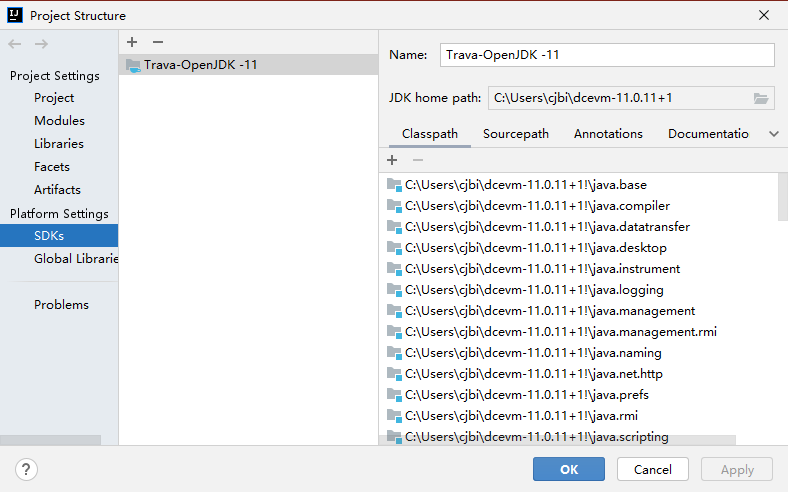
Task: Open the help question mark button
Action: coord(26,470)
